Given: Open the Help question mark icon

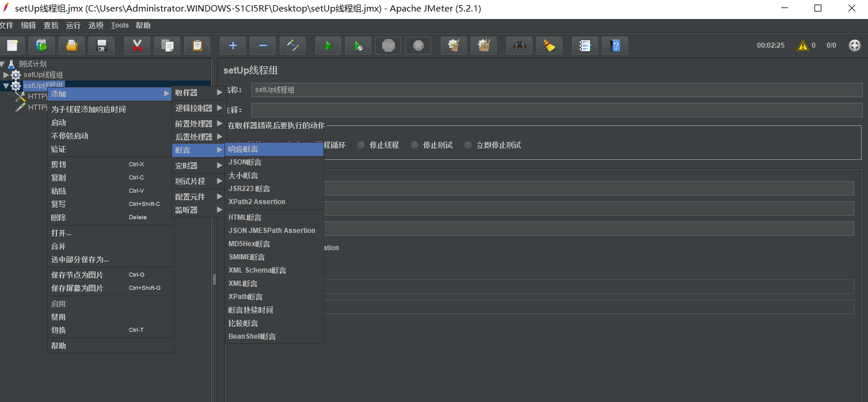Looking at the screenshot, I should 615,45.
